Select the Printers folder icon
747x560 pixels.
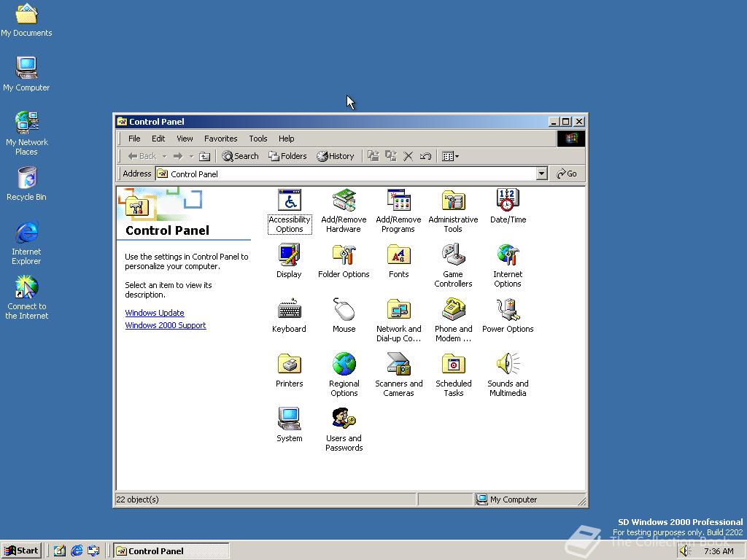tap(289, 370)
